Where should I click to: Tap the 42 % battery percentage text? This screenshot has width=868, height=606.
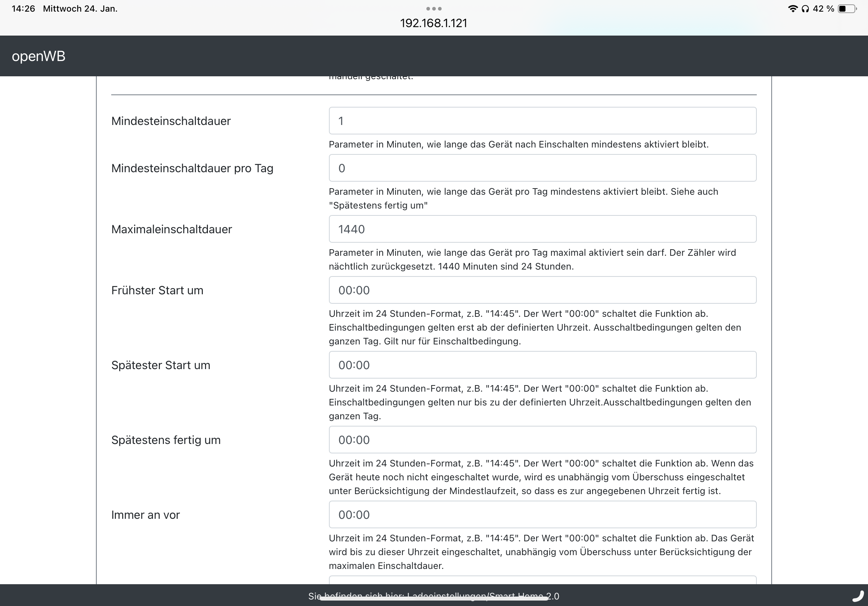click(823, 9)
